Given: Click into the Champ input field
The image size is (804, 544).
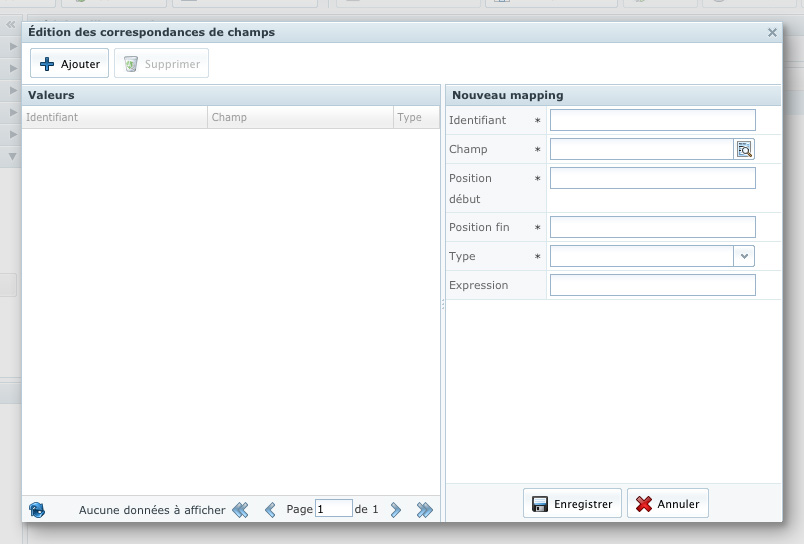Looking at the screenshot, I should (641, 149).
